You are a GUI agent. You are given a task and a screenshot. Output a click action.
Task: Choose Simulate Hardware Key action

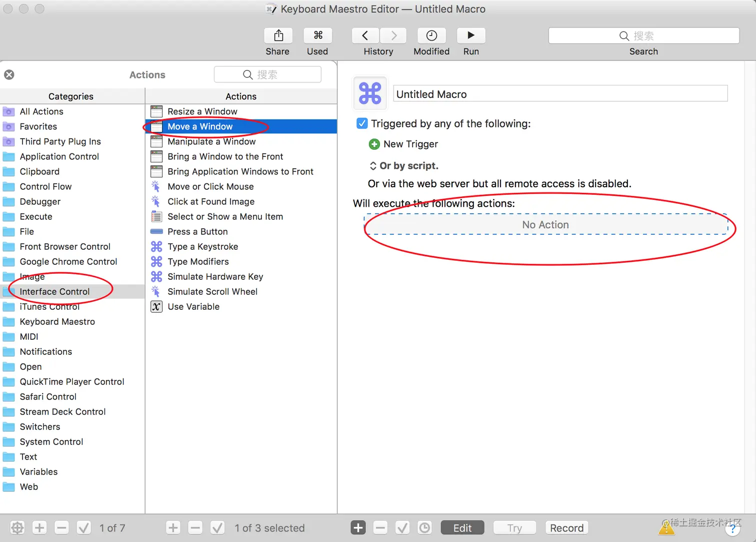pos(241,276)
